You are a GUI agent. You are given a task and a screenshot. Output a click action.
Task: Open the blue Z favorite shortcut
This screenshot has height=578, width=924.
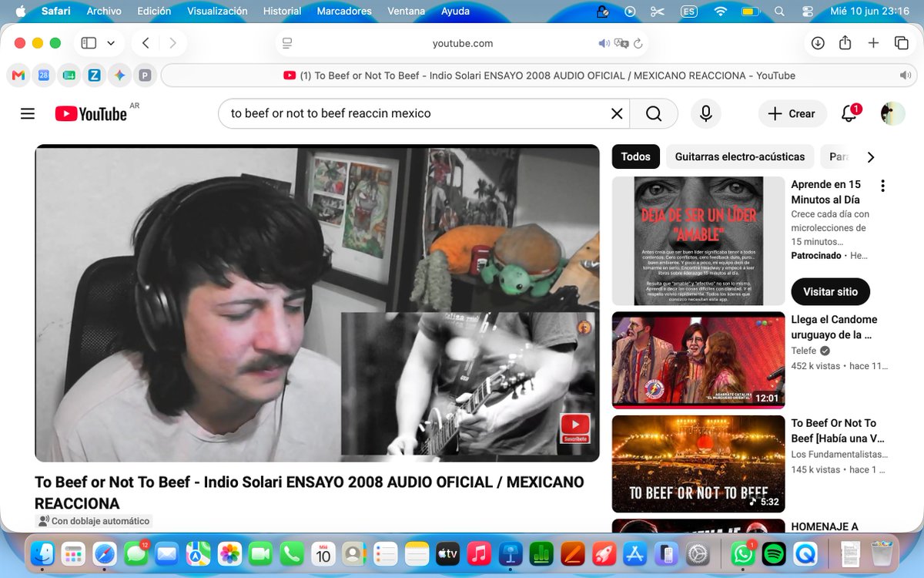pos(94,76)
